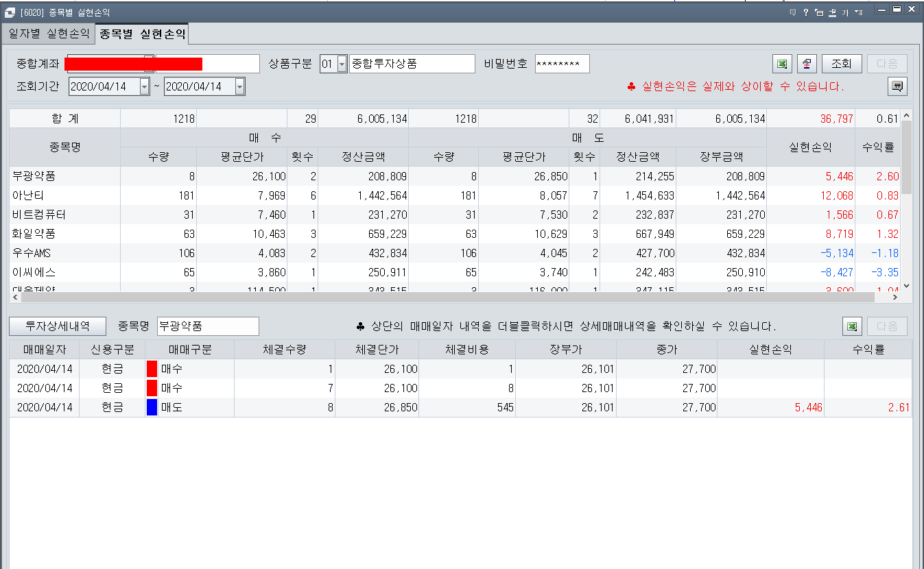Click the 종목명 field showing 부광약품

click(208, 326)
